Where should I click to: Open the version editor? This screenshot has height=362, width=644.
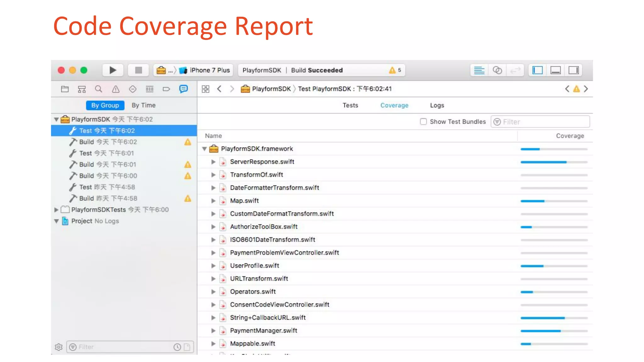click(515, 70)
